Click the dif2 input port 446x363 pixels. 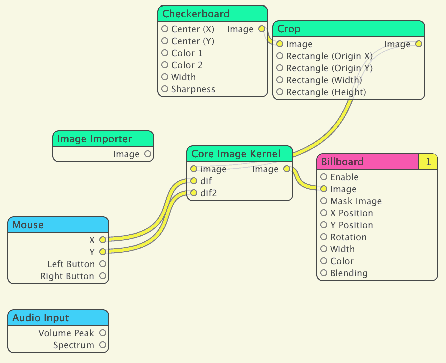194,193
